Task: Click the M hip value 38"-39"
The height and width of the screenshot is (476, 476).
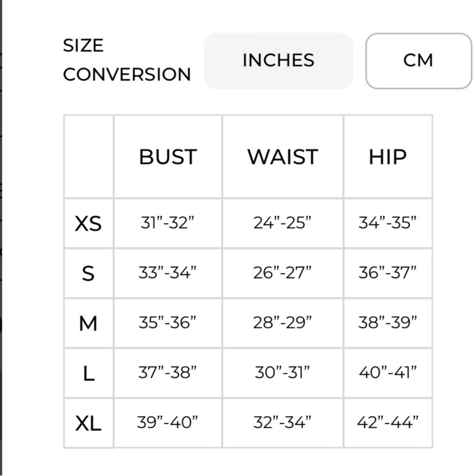Action: (387, 322)
